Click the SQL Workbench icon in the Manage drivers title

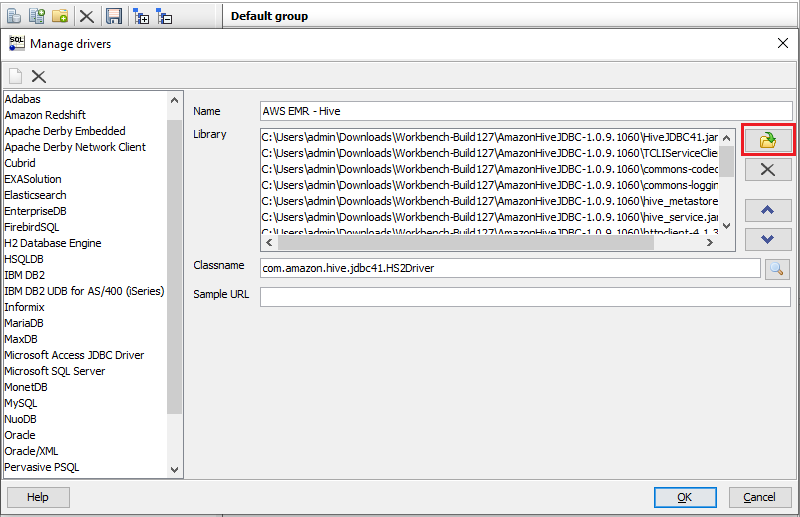pos(17,43)
